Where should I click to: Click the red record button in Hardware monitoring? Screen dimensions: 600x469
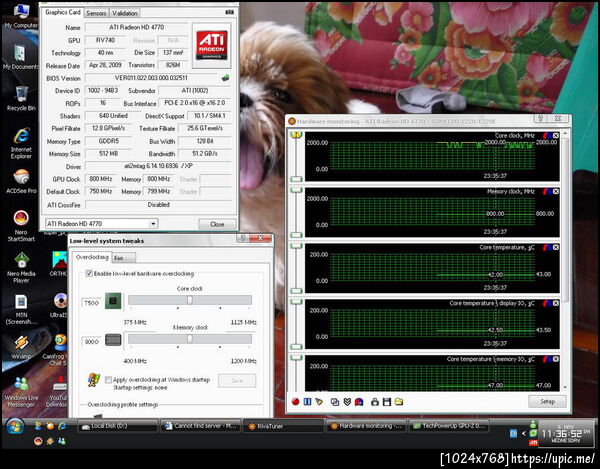[x=295, y=402]
